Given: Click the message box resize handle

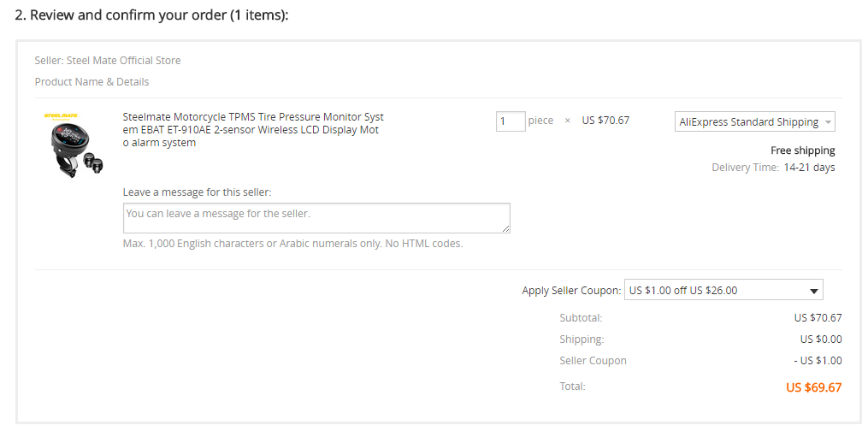Looking at the screenshot, I should [x=506, y=229].
